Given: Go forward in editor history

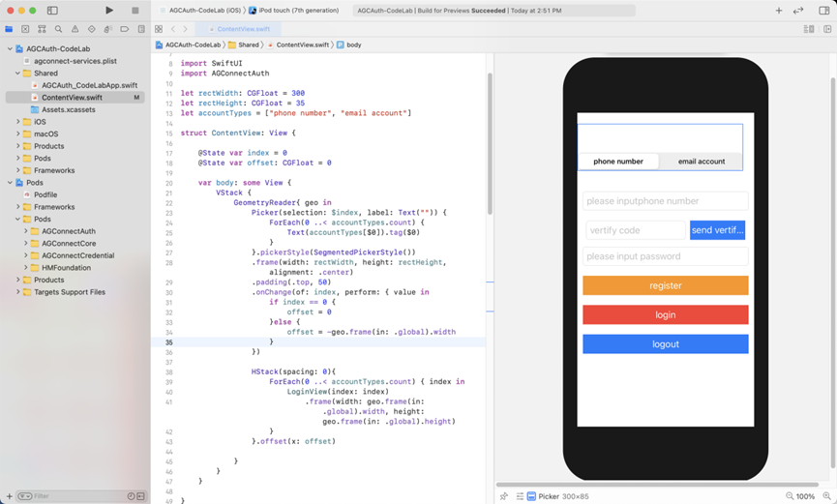Looking at the screenshot, I should point(185,29).
